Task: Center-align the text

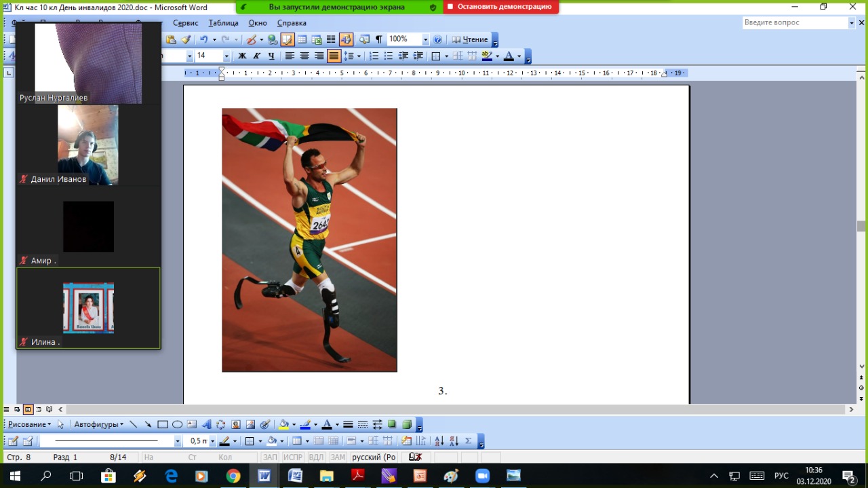Action: 304,56
